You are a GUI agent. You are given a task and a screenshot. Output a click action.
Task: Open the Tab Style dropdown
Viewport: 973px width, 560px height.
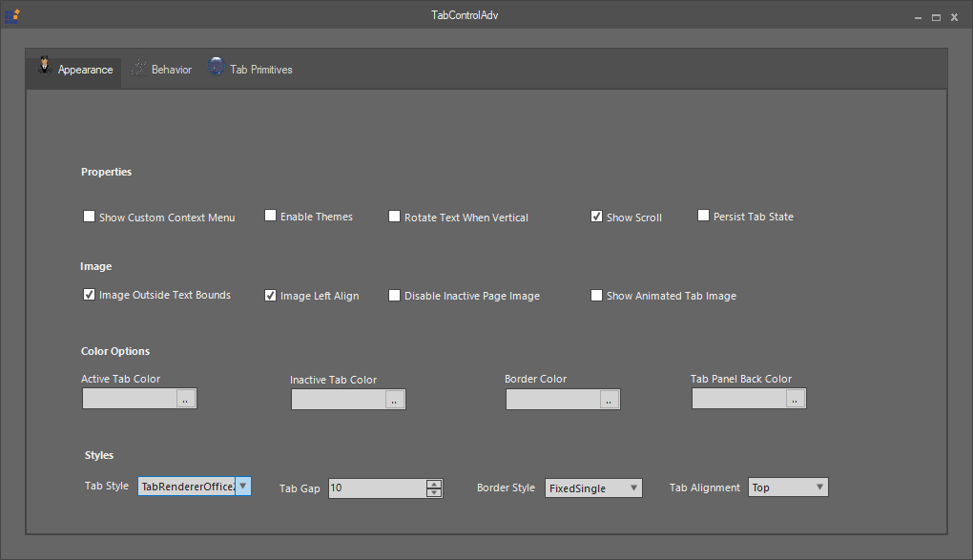[243, 486]
